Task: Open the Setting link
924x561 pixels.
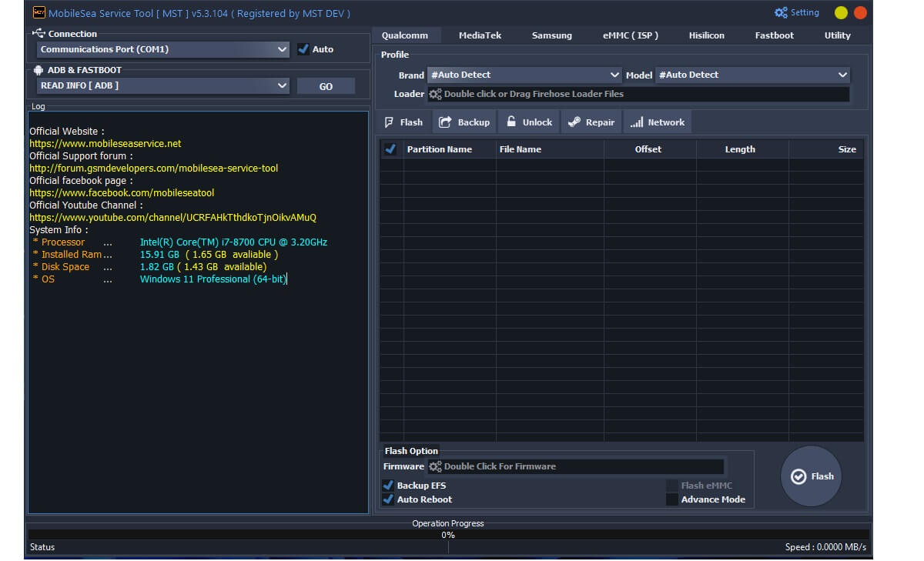Action: (x=797, y=12)
